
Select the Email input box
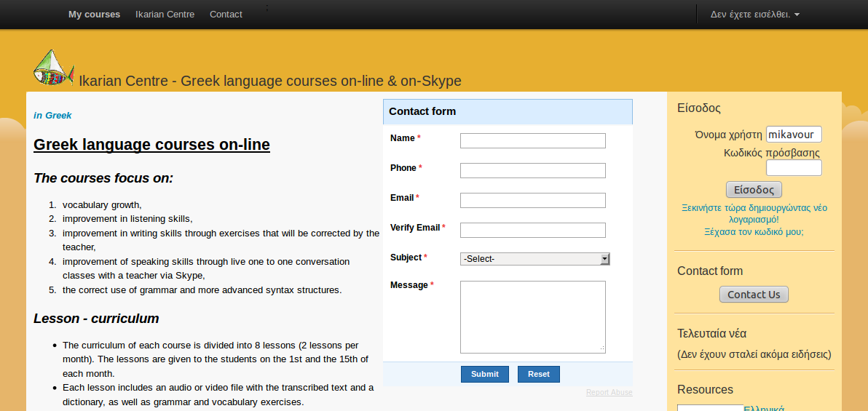click(532, 201)
